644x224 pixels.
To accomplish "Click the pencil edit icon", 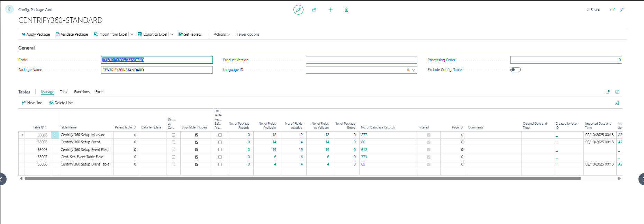I will [298, 10].
